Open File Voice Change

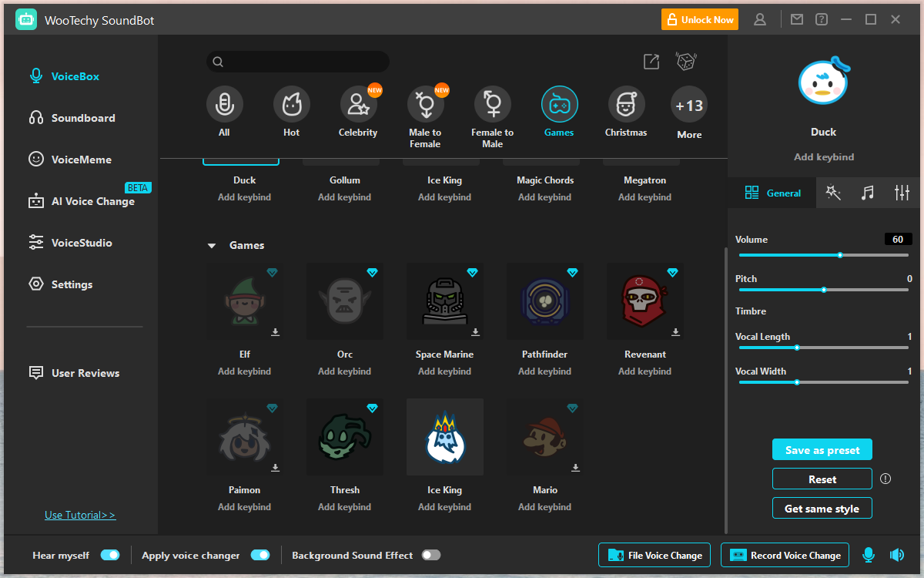click(654, 555)
